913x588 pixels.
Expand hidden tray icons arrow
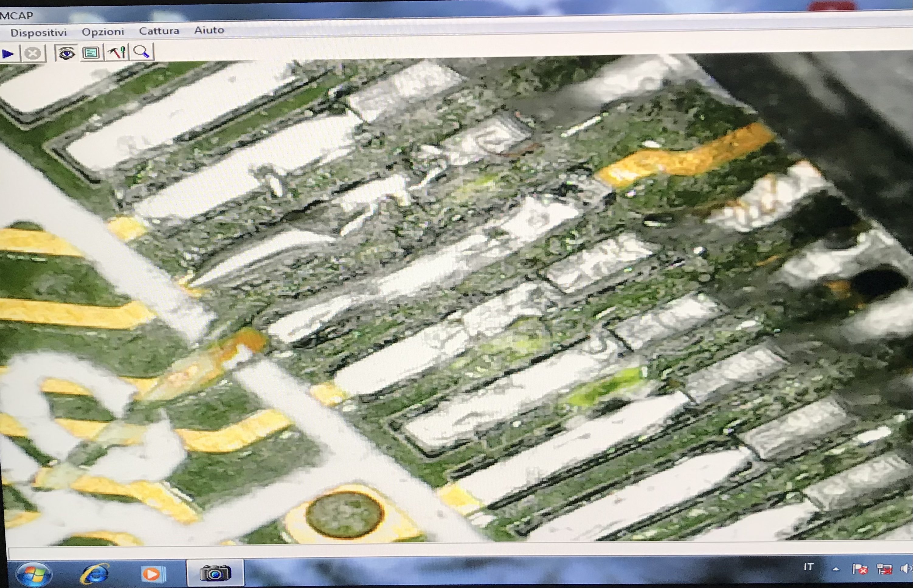(x=836, y=569)
